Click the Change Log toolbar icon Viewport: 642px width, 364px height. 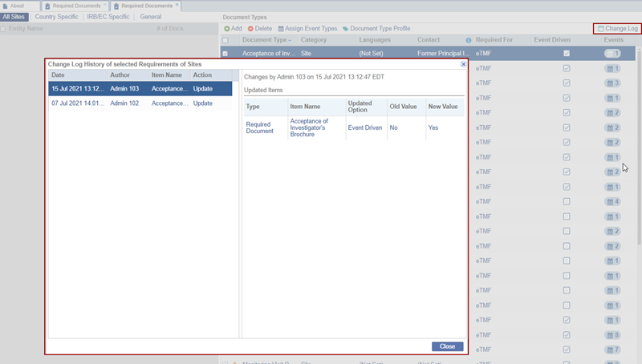(x=601, y=28)
